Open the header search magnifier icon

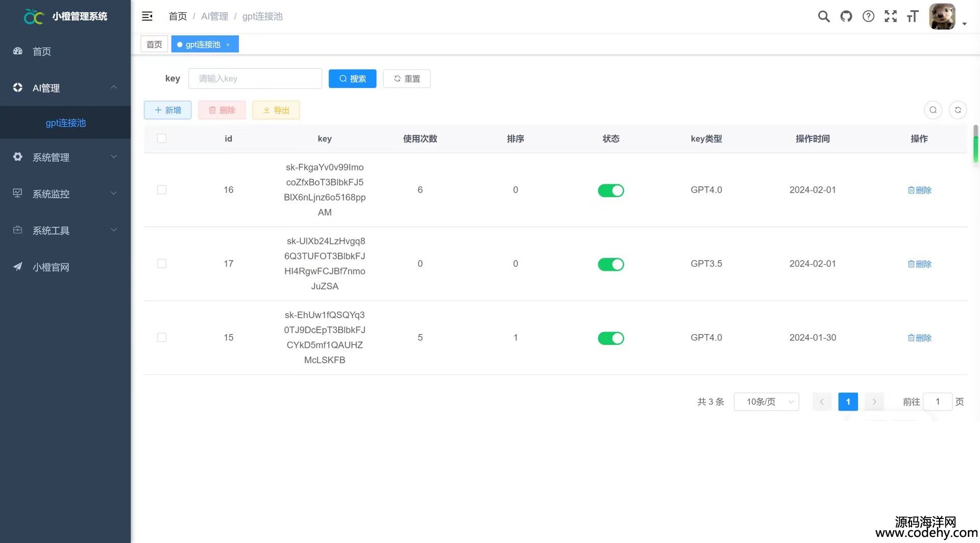coord(823,16)
